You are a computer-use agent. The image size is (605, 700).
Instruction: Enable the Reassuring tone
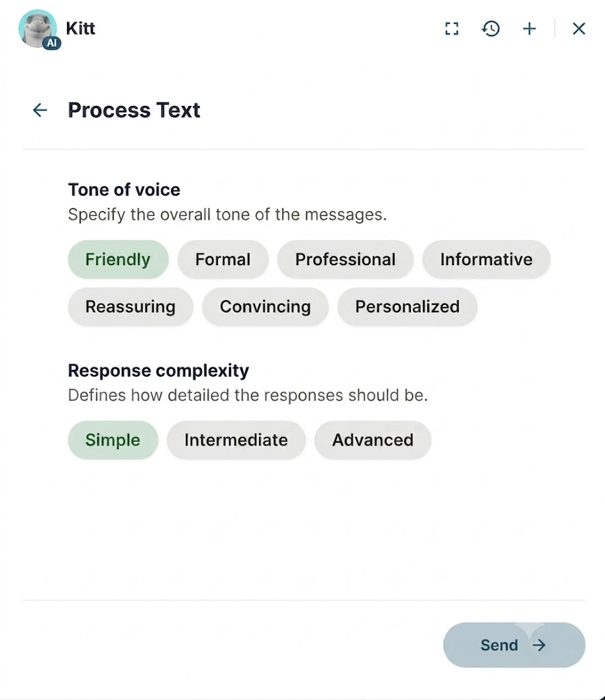(131, 307)
